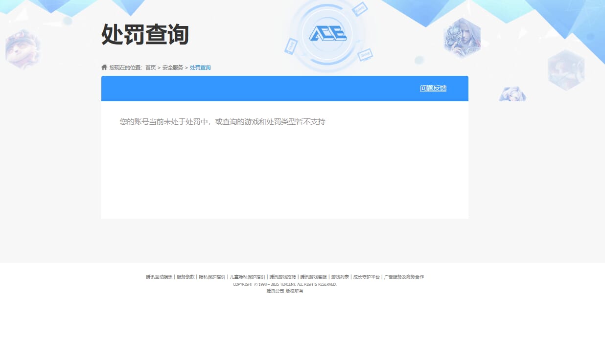605x364 pixels.
Task: Click the 游戏列表 footer link
Action: 340,276
